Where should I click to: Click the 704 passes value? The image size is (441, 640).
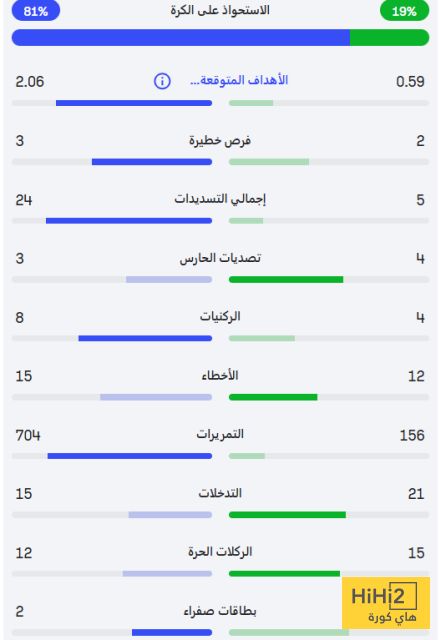(x=28, y=435)
